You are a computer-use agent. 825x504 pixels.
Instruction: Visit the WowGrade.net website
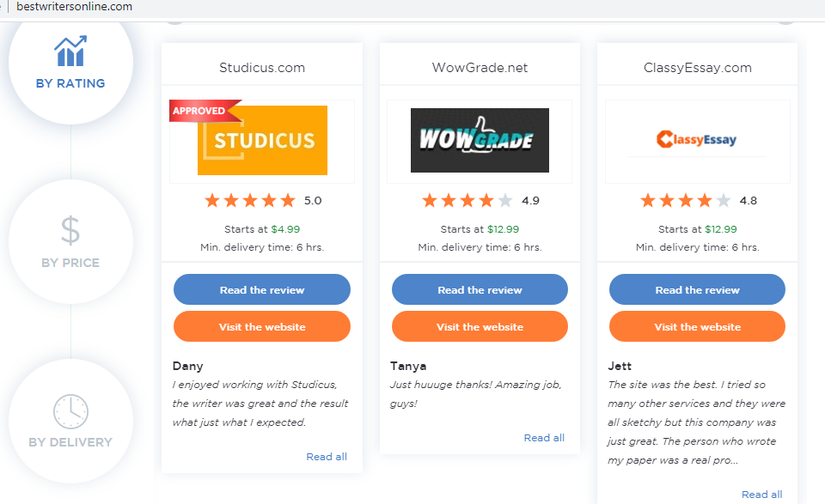pyautogui.click(x=480, y=327)
